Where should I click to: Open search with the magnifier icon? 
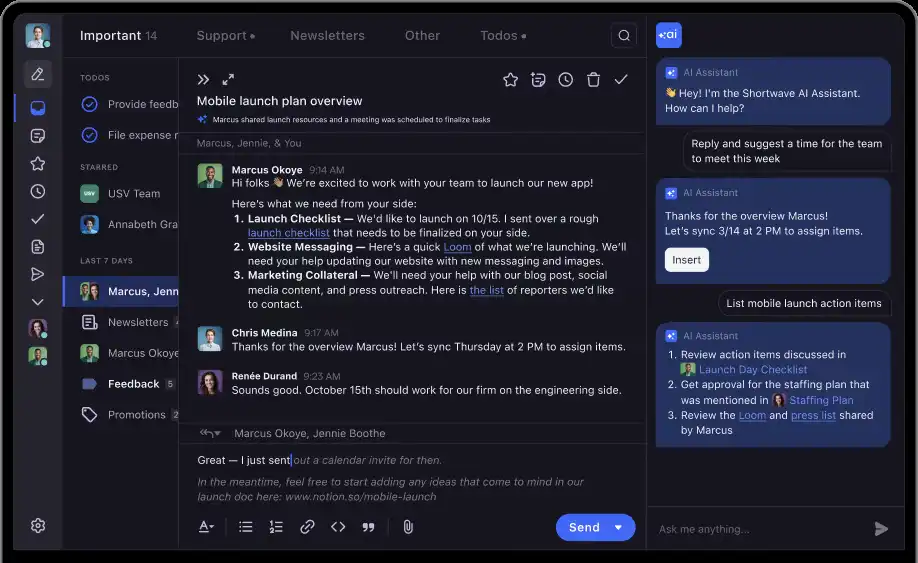point(624,36)
